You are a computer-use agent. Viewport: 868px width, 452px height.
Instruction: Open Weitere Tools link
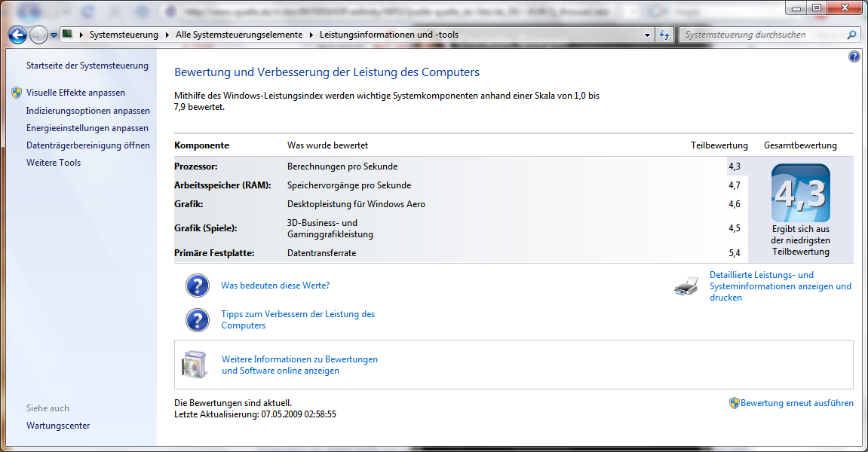tap(54, 163)
